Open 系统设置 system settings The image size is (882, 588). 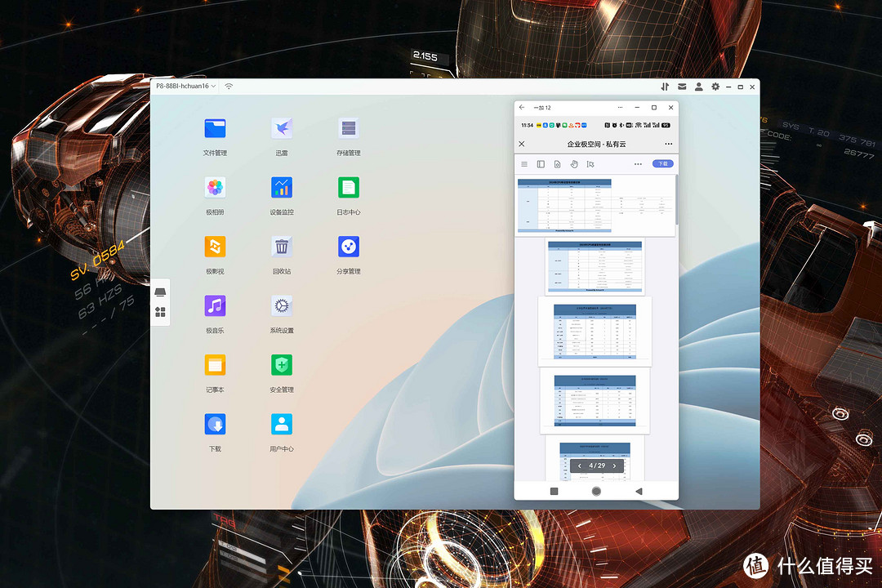[x=281, y=305]
